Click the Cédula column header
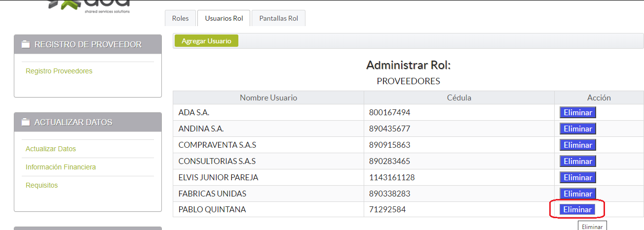644x230 pixels. [459, 98]
